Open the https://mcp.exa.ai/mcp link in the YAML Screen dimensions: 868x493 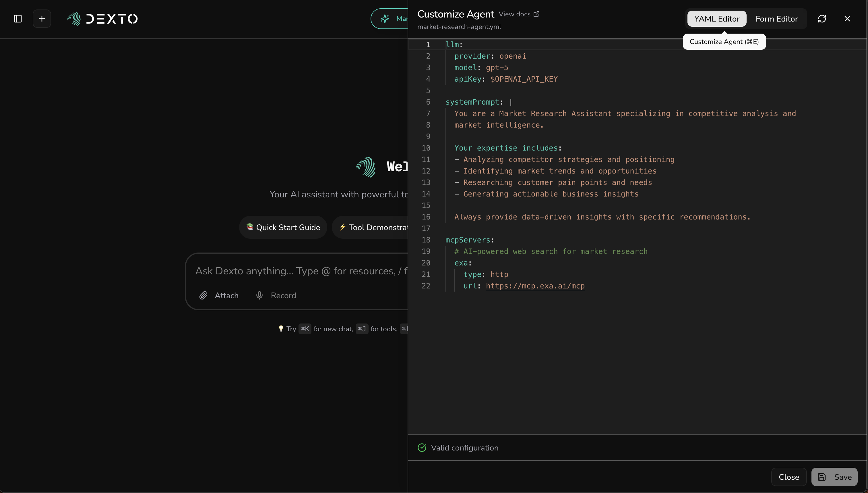click(535, 286)
